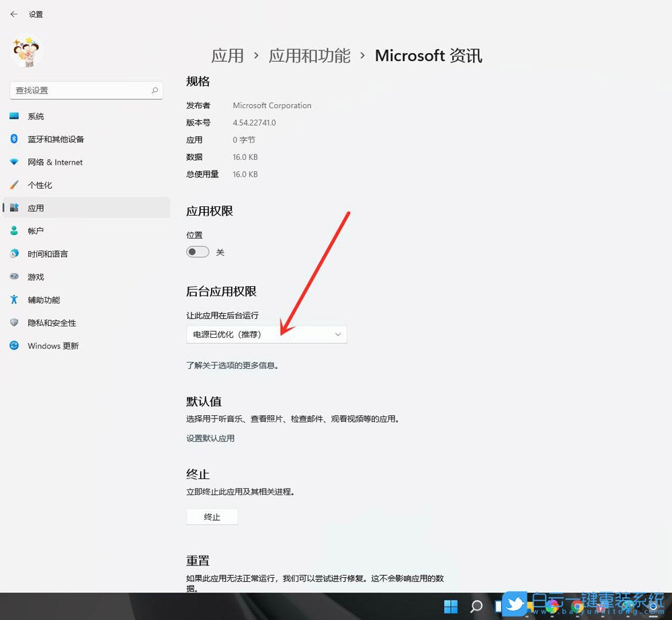This screenshot has height=620, width=672.
Task: Open 隐私和安全性 settings
Action: [x=50, y=322]
